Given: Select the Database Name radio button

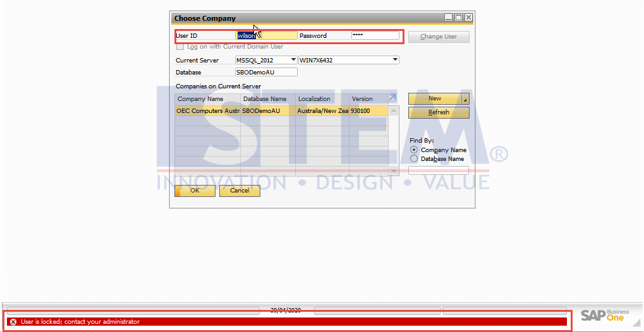Looking at the screenshot, I should pyautogui.click(x=414, y=159).
